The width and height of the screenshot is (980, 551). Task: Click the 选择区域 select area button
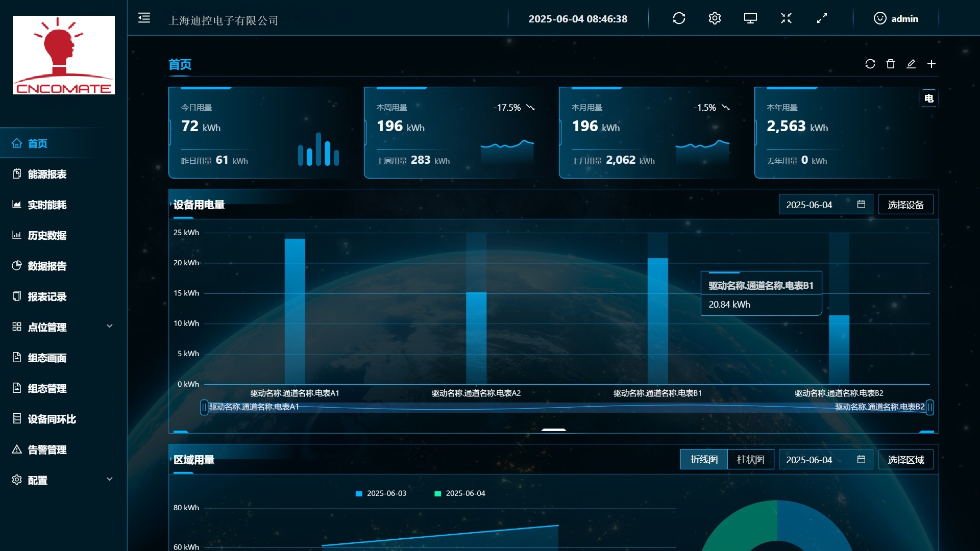[x=905, y=460]
